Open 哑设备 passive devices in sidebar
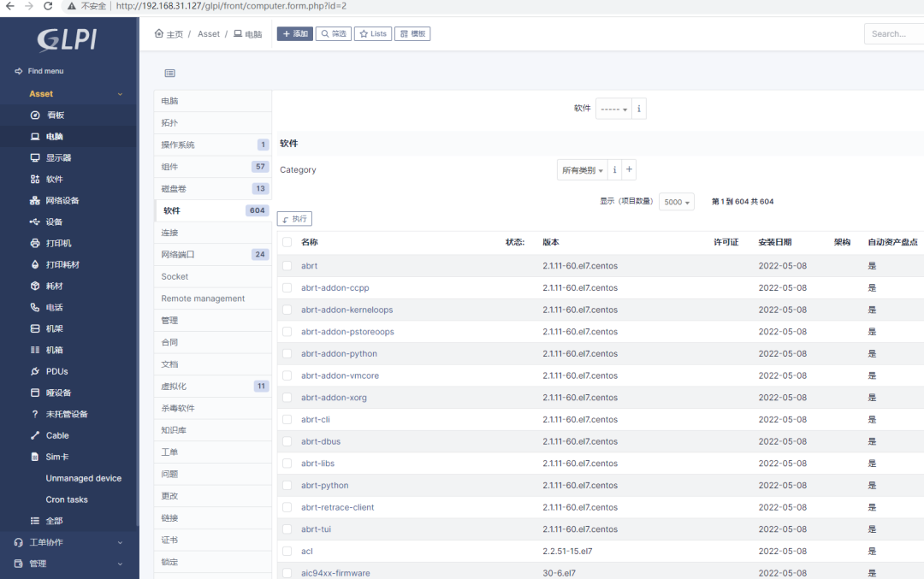The height and width of the screenshot is (579, 924). [58, 393]
